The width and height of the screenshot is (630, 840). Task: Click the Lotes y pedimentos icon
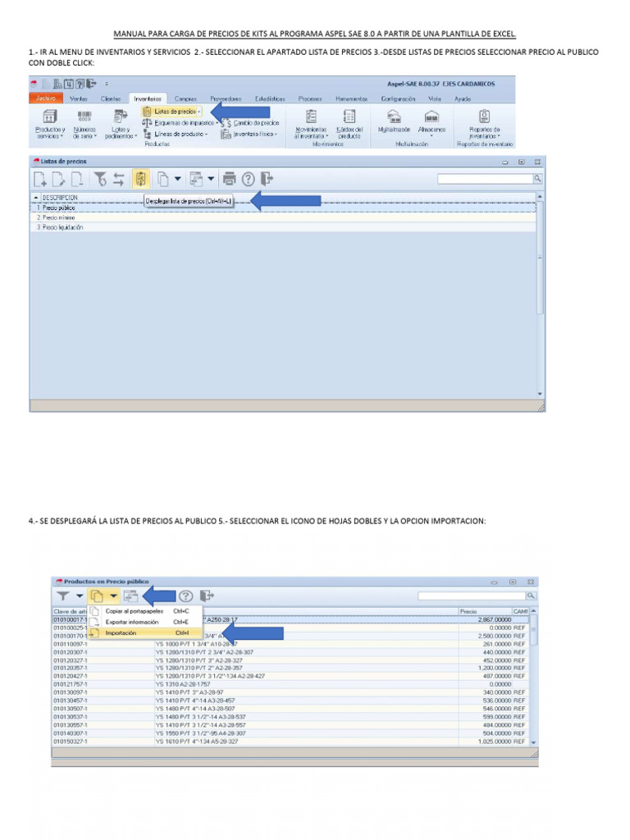tap(121, 124)
